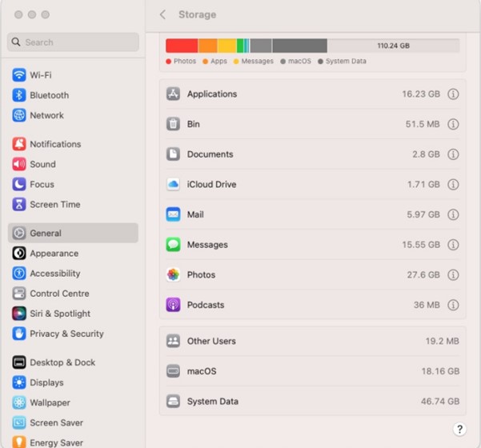The image size is (481, 448).
Task: Click the 27.6 GB Photos size value
Action: 423,274
